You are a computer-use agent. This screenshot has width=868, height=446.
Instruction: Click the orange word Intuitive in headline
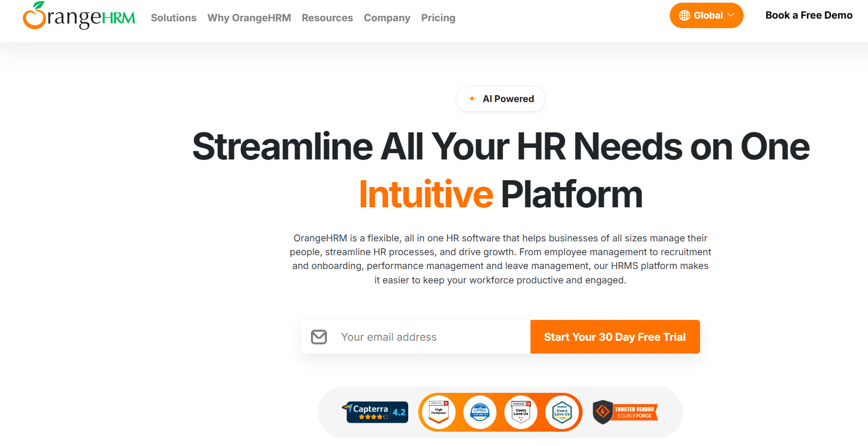coord(426,195)
